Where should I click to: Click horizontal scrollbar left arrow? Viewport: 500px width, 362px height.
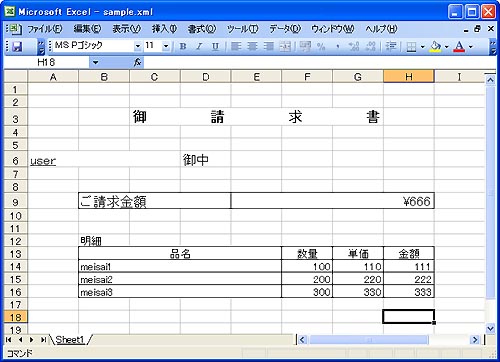coord(302,340)
